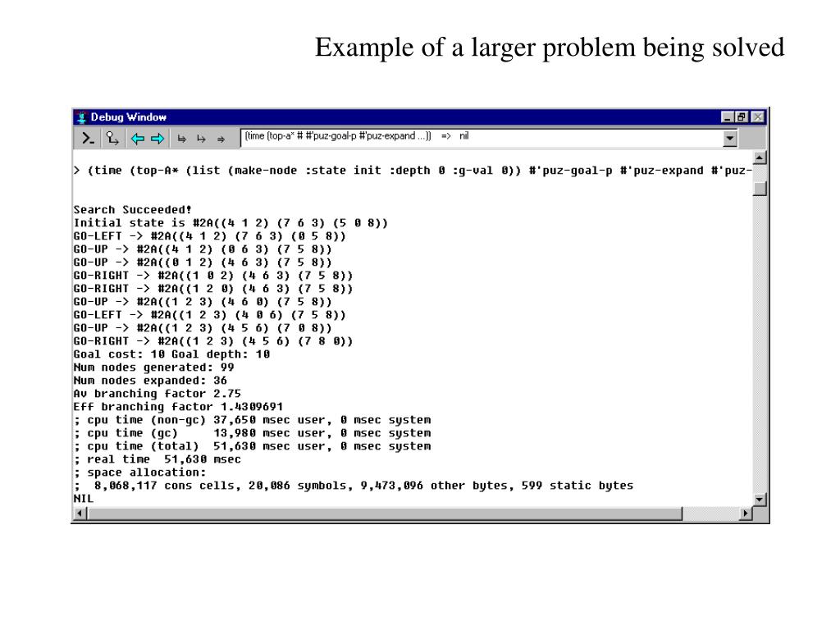This screenshot has width=840, height=630.
Task: Click the slide title 'Example of a larger problem'
Action: point(550,47)
